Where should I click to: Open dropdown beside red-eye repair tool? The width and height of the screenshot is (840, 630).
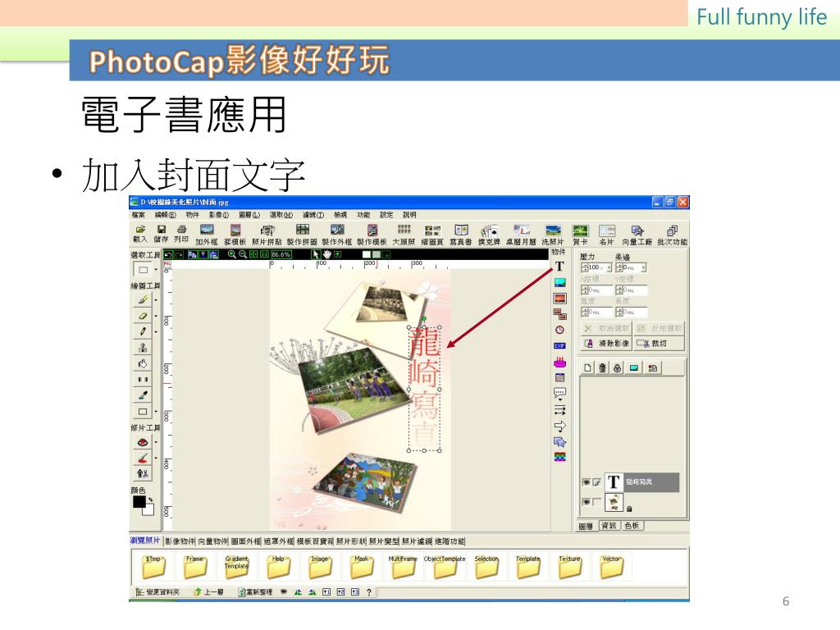pos(156,442)
